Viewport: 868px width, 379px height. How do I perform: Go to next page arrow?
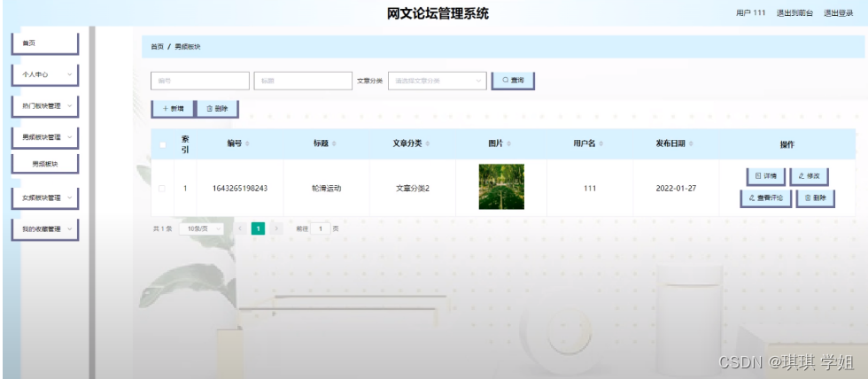tap(276, 228)
